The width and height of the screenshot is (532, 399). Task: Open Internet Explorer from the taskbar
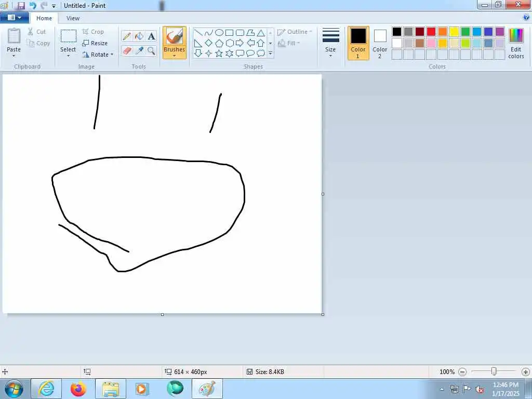pyautogui.click(x=46, y=389)
